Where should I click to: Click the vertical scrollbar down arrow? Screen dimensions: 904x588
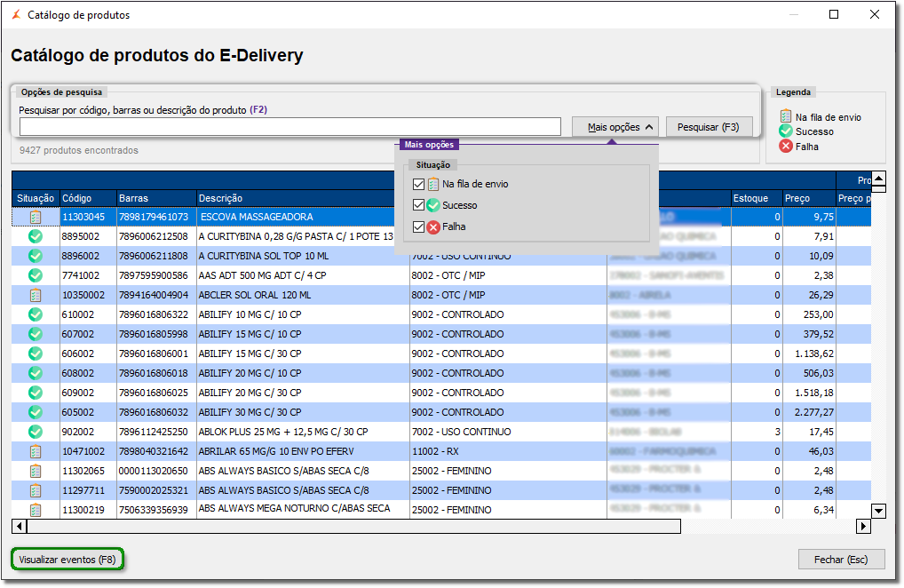[878, 511]
